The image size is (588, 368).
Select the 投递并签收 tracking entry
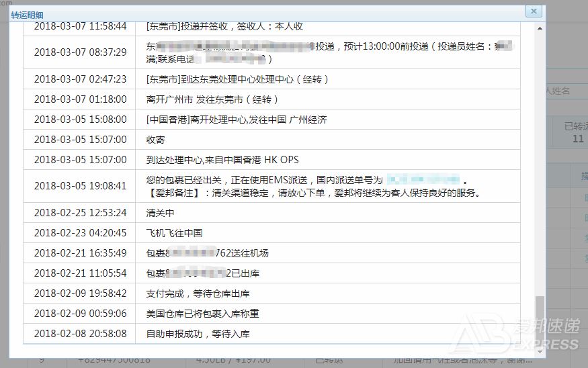tap(224, 26)
